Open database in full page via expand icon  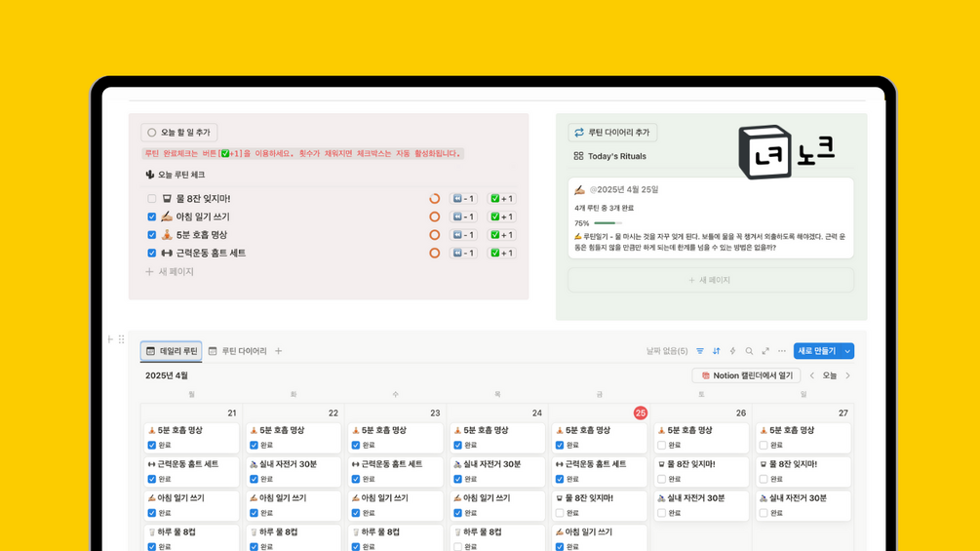765,351
